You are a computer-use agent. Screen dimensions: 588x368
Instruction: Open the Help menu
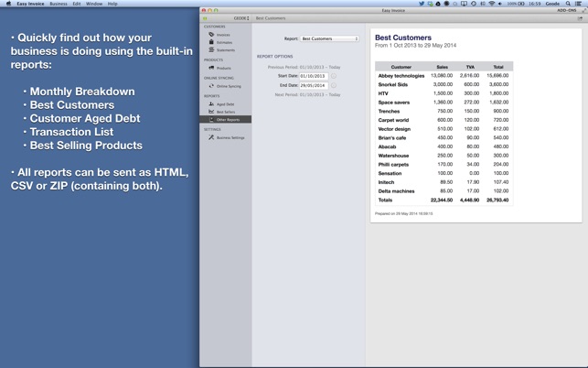[112, 4]
